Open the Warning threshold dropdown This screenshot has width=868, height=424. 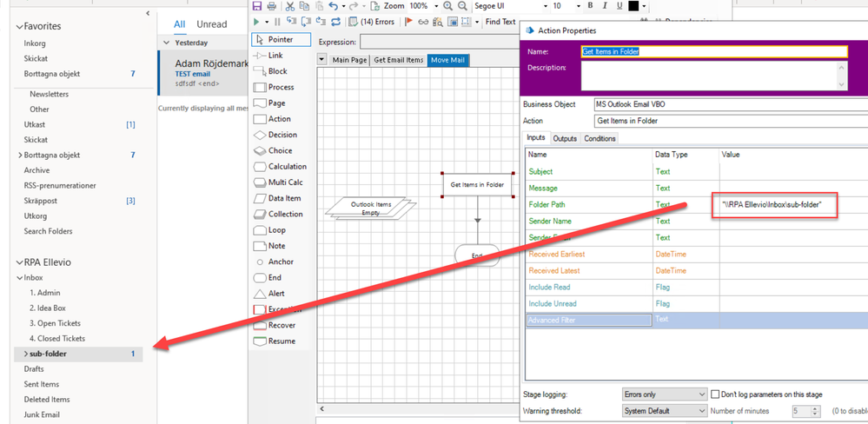tap(665, 411)
